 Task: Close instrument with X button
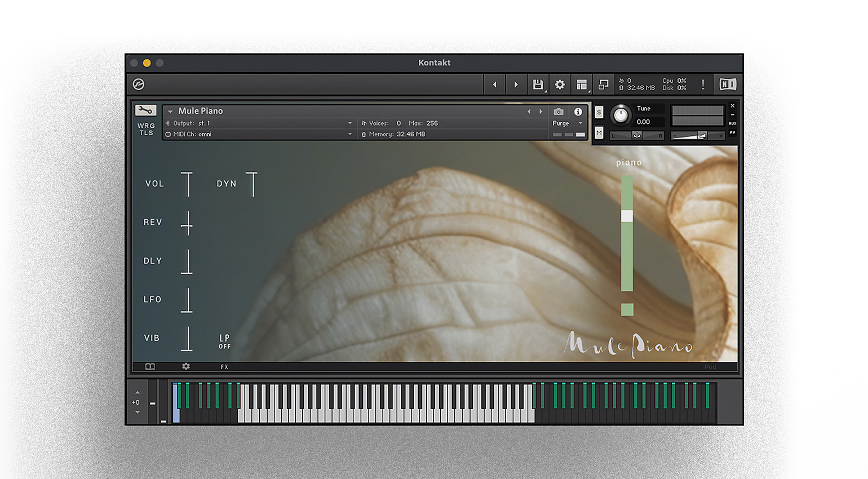[732, 106]
